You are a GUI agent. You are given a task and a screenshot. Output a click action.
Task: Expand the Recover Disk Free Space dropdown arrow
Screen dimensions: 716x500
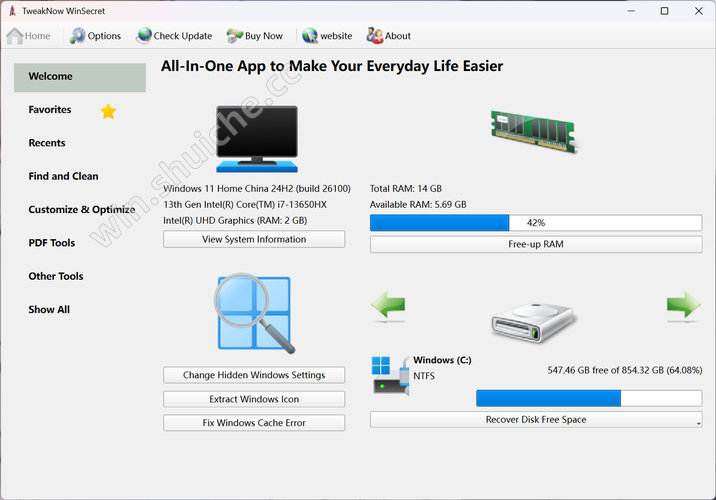(697, 421)
